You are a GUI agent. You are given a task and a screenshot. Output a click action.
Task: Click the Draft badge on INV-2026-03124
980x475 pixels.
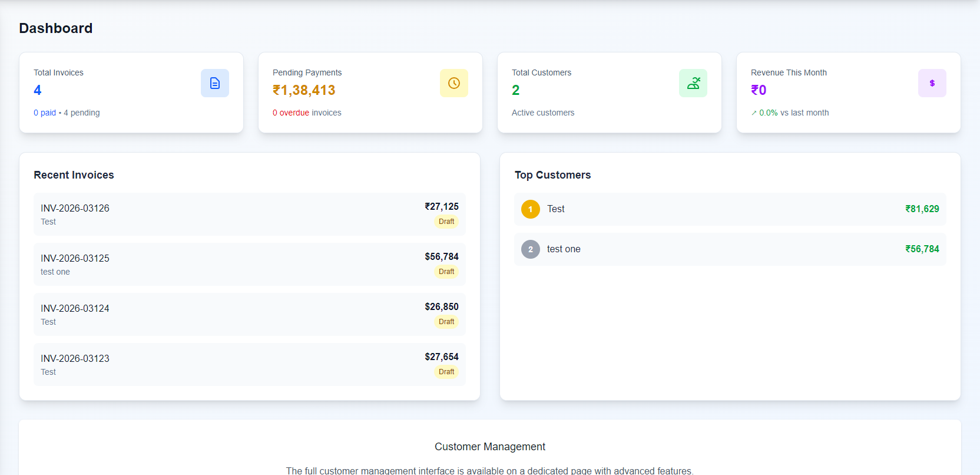click(446, 322)
